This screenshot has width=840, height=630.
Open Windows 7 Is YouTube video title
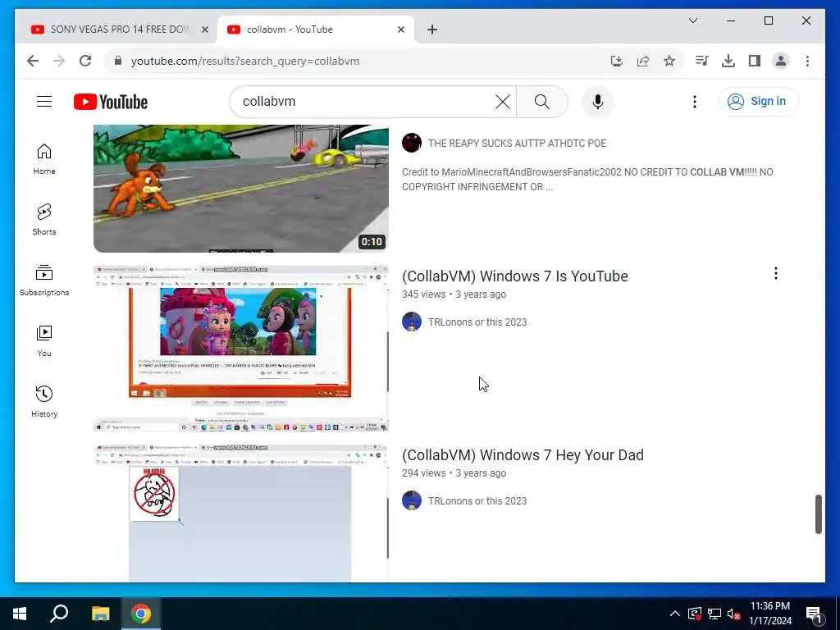pyautogui.click(x=515, y=276)
